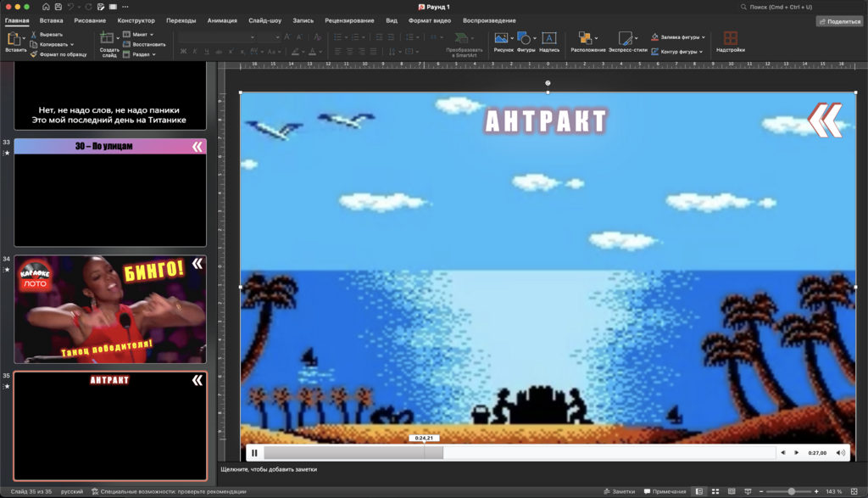Click the video seek progress bar

tap(520, 452)
